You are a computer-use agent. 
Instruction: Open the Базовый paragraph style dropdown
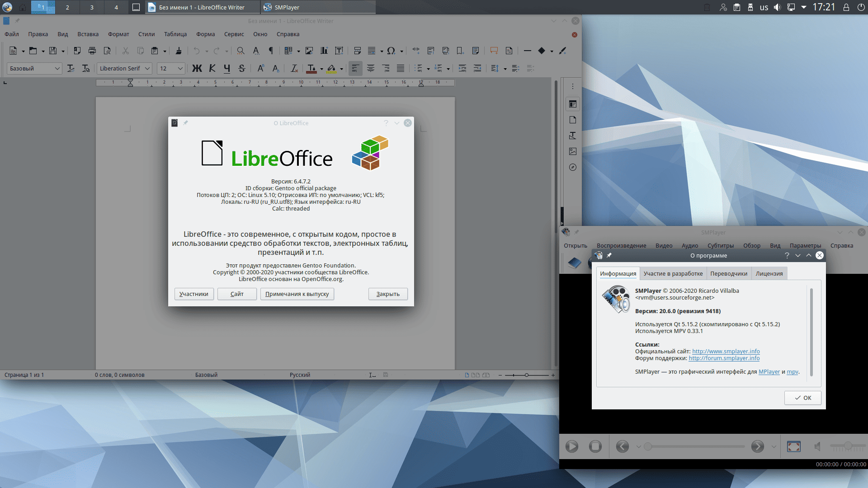coord(57,69)
